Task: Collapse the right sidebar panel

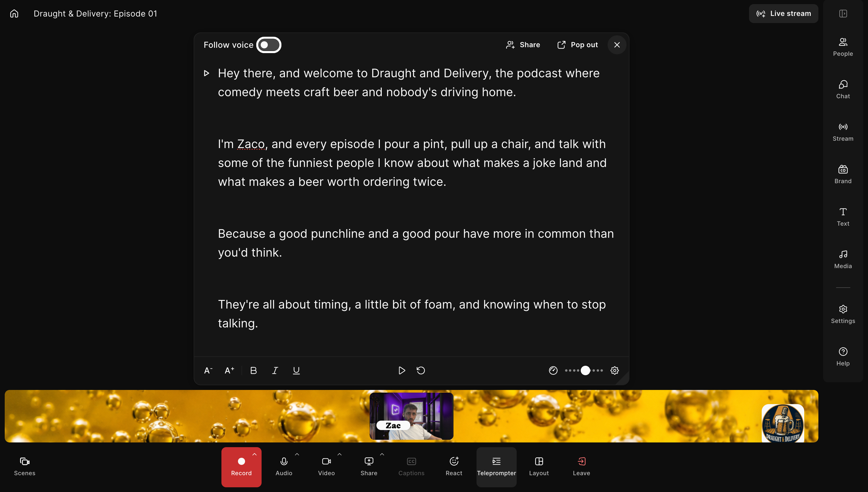Action: (843, 14)
